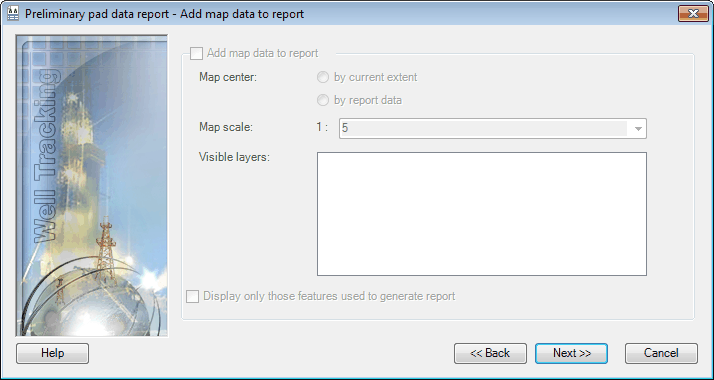Open the Help button
The image size is (714, 380).
pyautogui.click(x=52, y=353)
